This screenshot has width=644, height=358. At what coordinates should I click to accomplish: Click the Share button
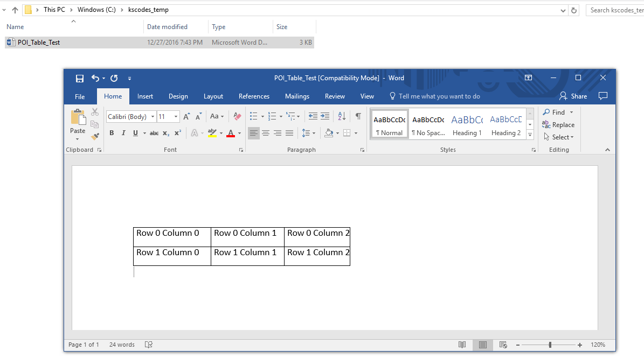(x=573, y=96)
